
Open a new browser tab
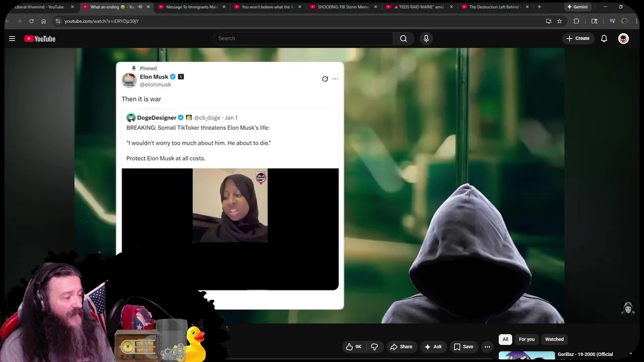click(x=539, y=7)
